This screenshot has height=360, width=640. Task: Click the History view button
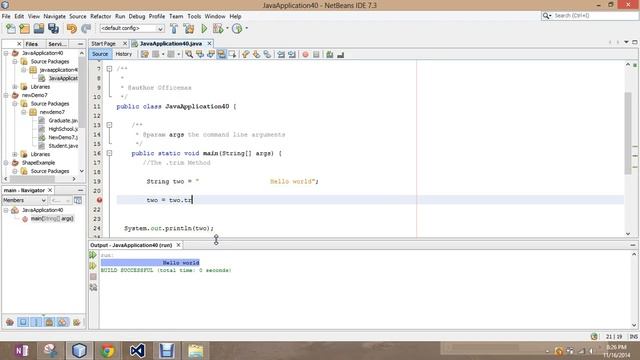[x=124, y=54]
